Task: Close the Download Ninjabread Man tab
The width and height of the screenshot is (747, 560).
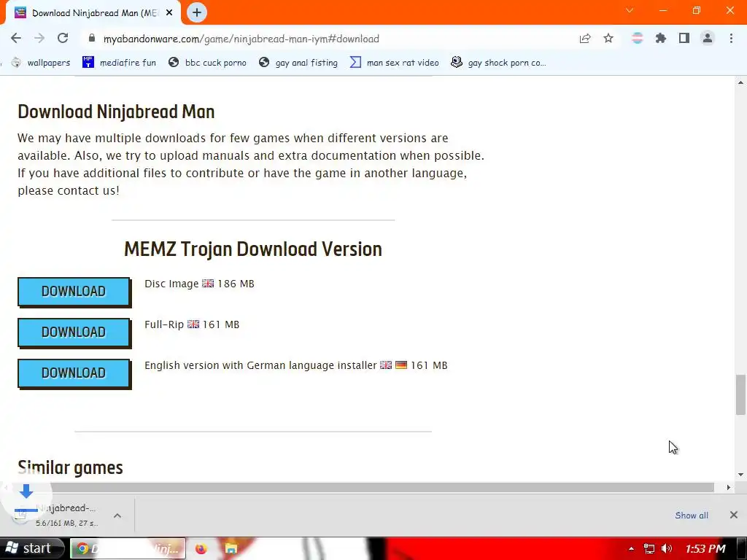Action: [169, 13]
